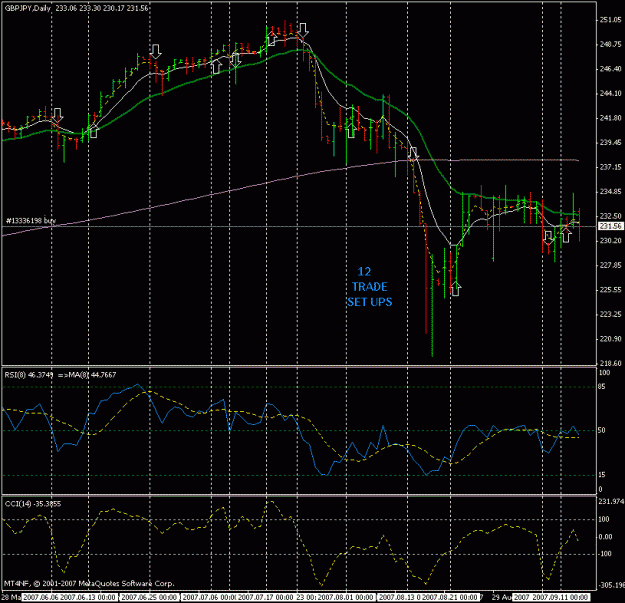The height and width of the screenshot is (603, 625).
Task: Select date marker 2007.09.11 00:00
Action: (560, 597)
